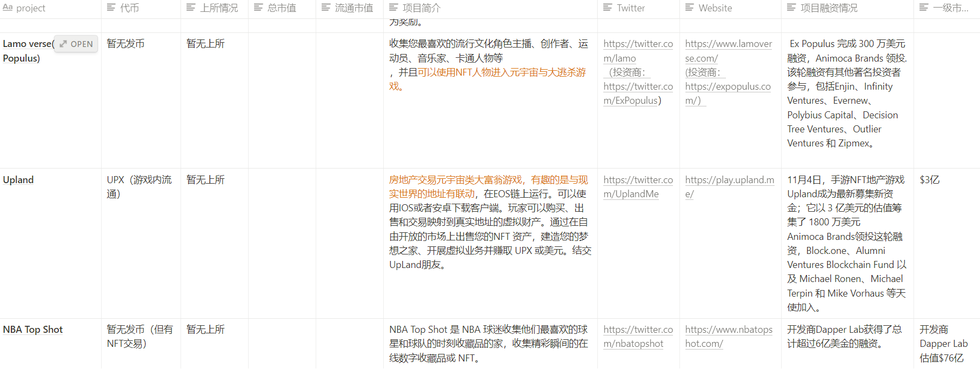Follow the twitter.com/lamo link
Screen dimensions: 980x369
[638, 51]
